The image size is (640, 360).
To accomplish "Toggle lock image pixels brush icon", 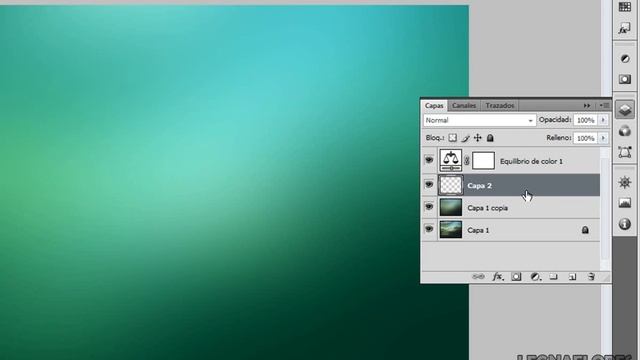I will [x=465, y=138].
